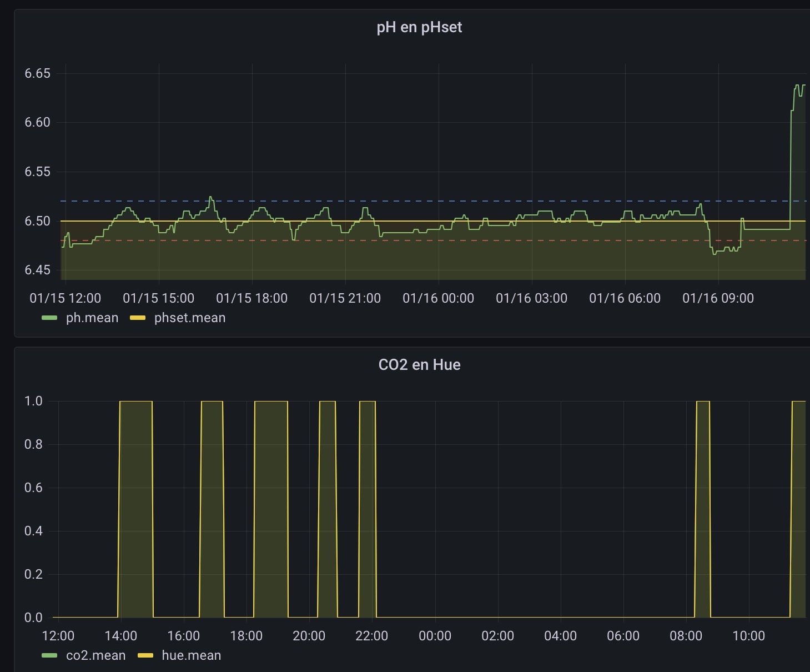The height and width of the screenshot is (672, 810).
Task: Click the pH dip just before 01/16 09:00
Action: coord(715,253)
